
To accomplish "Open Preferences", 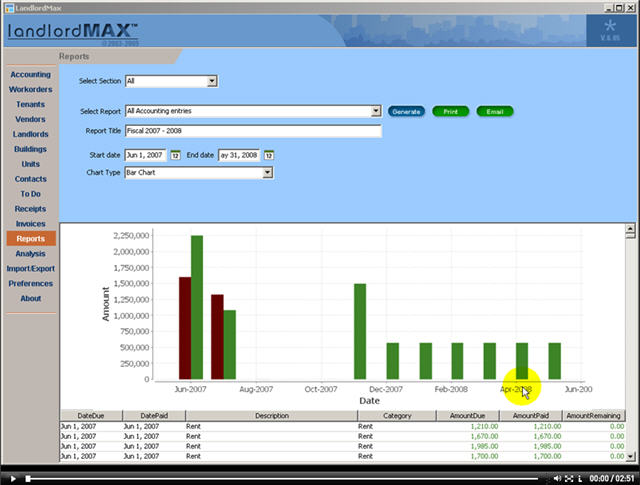I will pos(31,283).
